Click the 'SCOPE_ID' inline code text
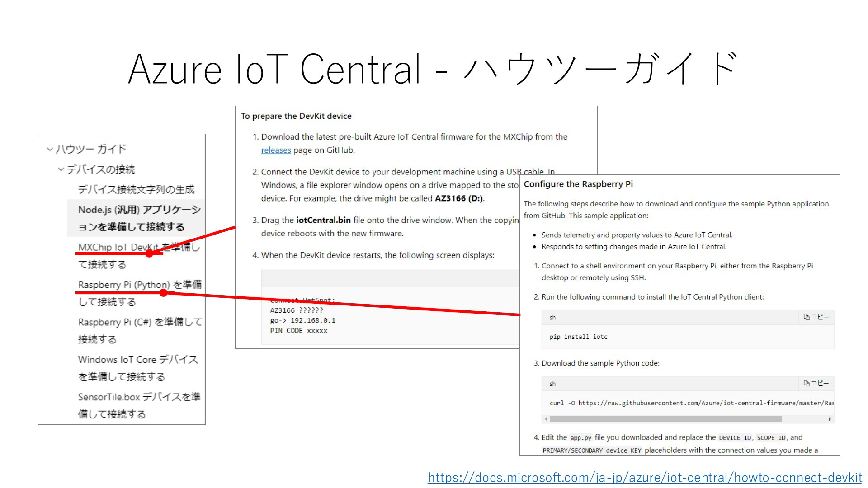 click(x=771, y=438)
